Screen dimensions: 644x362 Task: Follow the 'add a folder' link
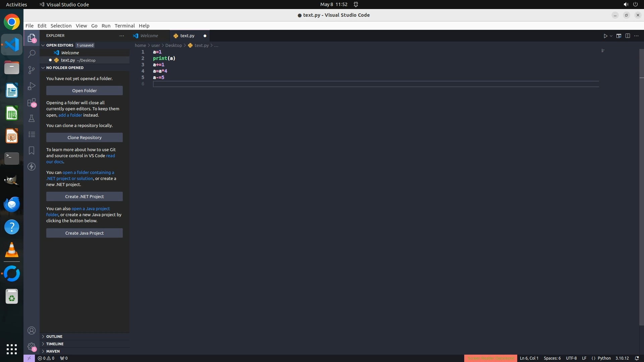[x=70, y=115]
